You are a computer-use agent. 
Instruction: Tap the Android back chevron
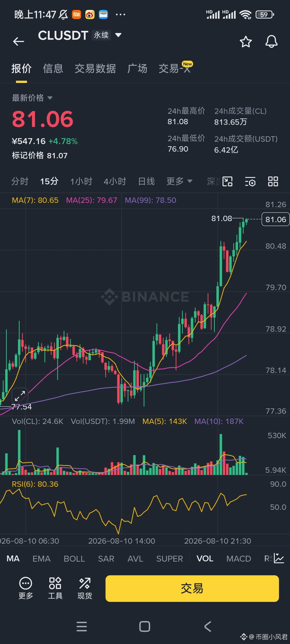click(208, 627)
